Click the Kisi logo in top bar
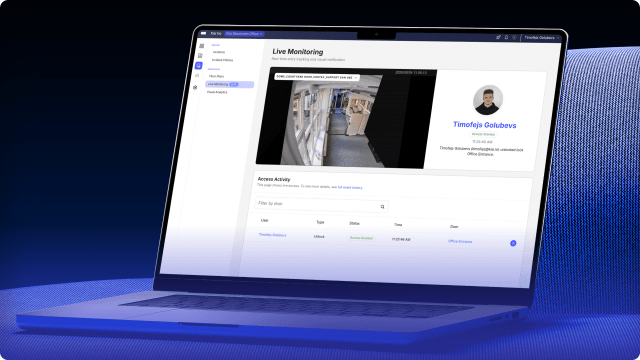The width and height of the screenshot is (640, 360). [x=203, y=33]
